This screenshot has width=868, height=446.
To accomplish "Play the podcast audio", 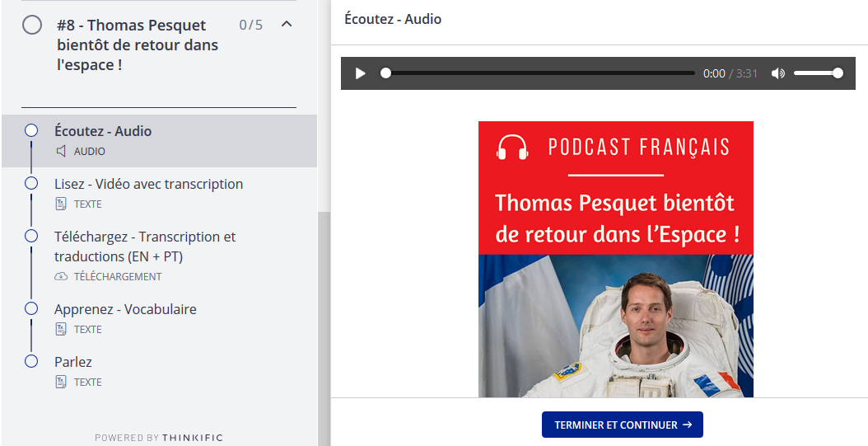I will [x=360, y=73].
